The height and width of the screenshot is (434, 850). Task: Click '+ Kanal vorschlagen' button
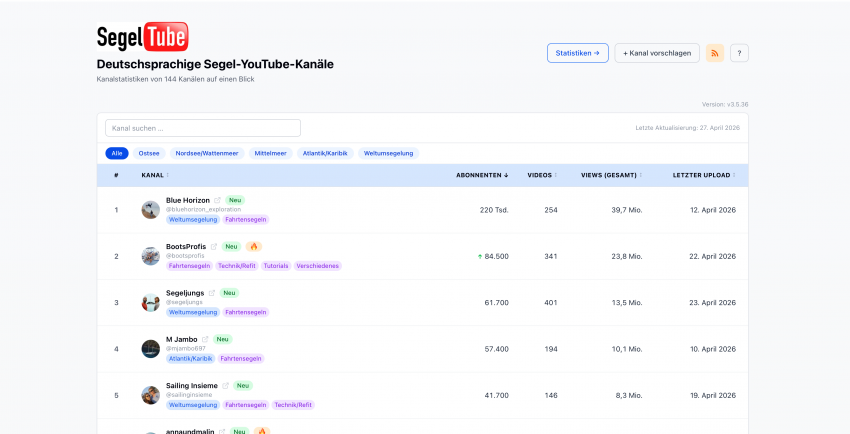[x=657, y=53]
